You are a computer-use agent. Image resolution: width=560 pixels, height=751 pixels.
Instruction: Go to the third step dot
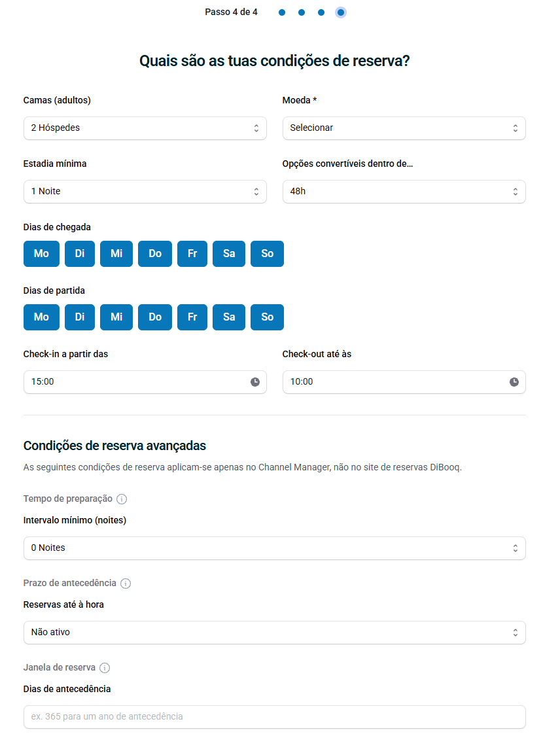pyautogui.click(x=321, y=12)
